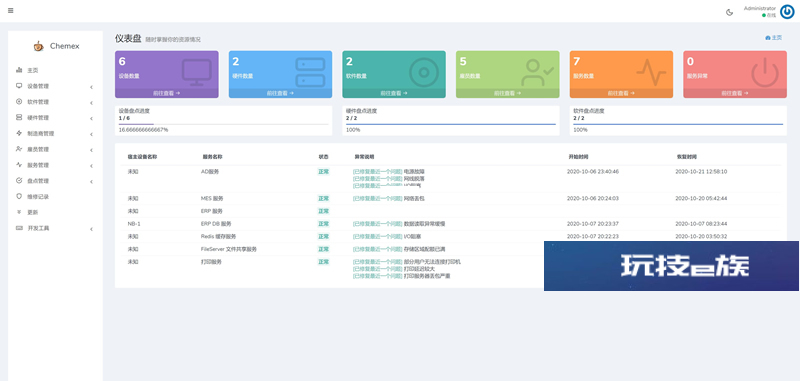Image resolution: width=800 pixels, height=381 pixels.
Task: Click the pulse icon on 服务数量 card
Action: [651, 72]
